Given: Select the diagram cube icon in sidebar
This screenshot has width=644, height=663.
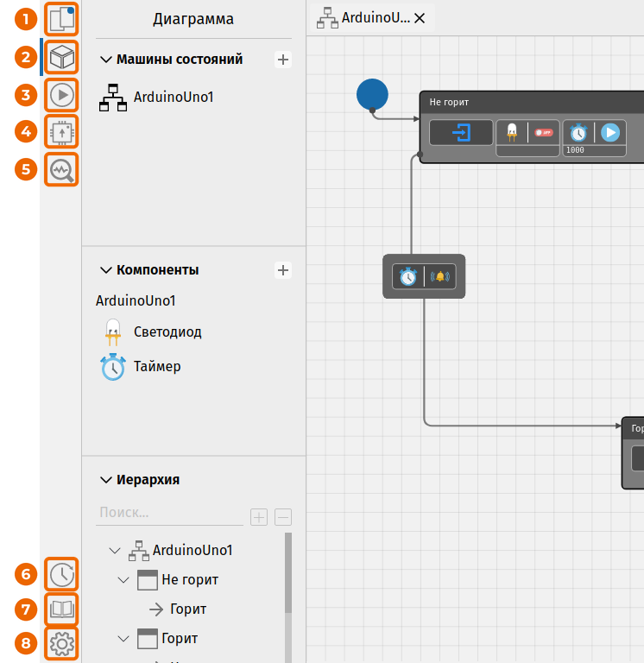Looking at the screenshot, I should (x=62, y=57).
